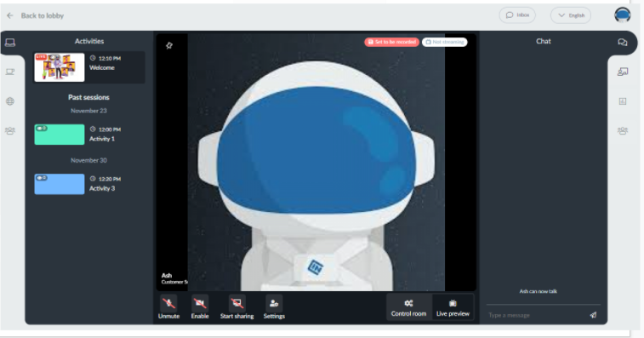Viewport: 644px width, 338px height.
Task: Expand the English language dropdown
Action: pyautogui.click(x=571, y=15)
